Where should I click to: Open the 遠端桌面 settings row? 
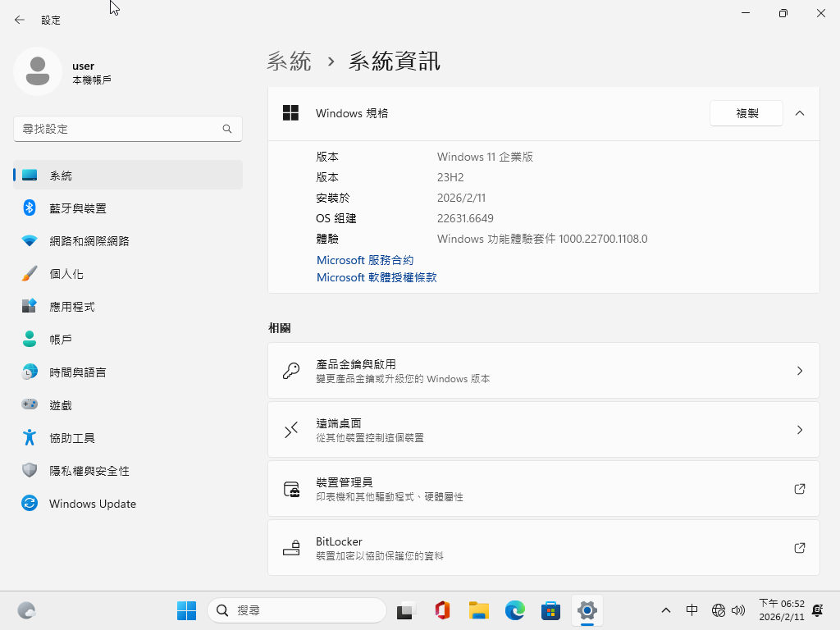click(543, 430)
